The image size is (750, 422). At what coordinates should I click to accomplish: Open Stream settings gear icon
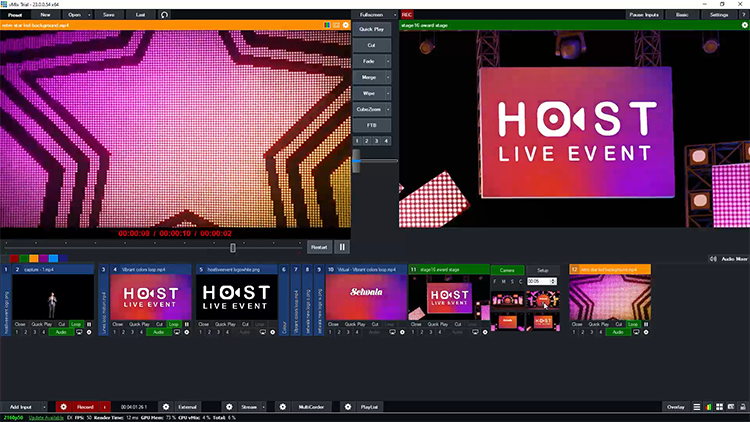coord(229,407)
